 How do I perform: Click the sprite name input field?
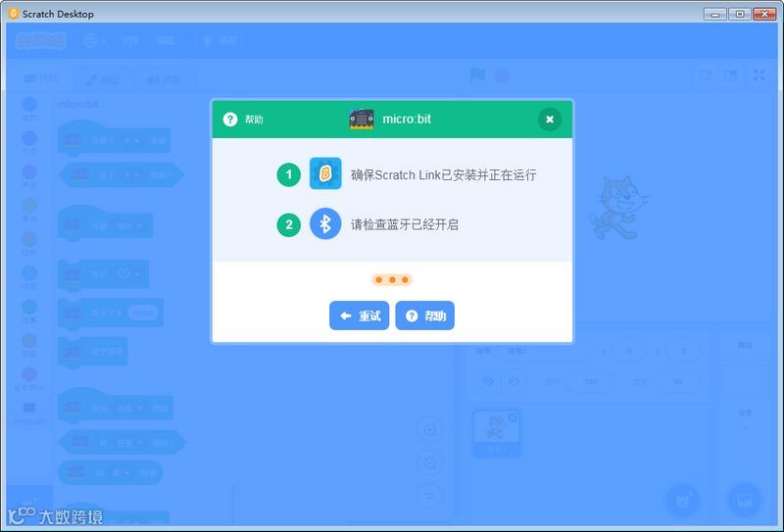(544, 351)
